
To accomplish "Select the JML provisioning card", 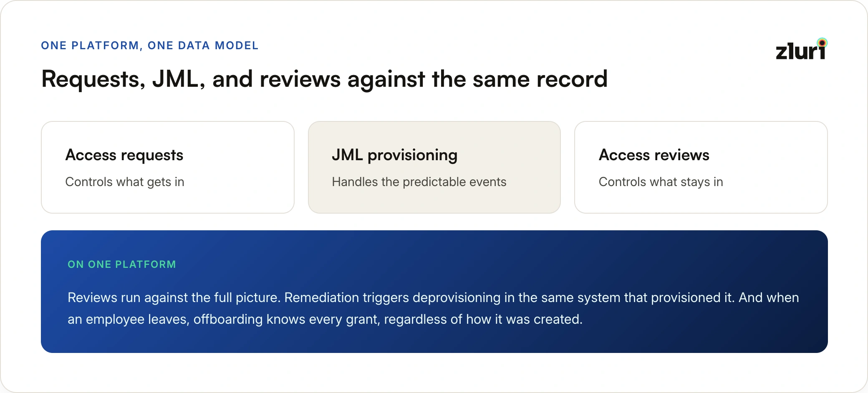I will 434,167.
